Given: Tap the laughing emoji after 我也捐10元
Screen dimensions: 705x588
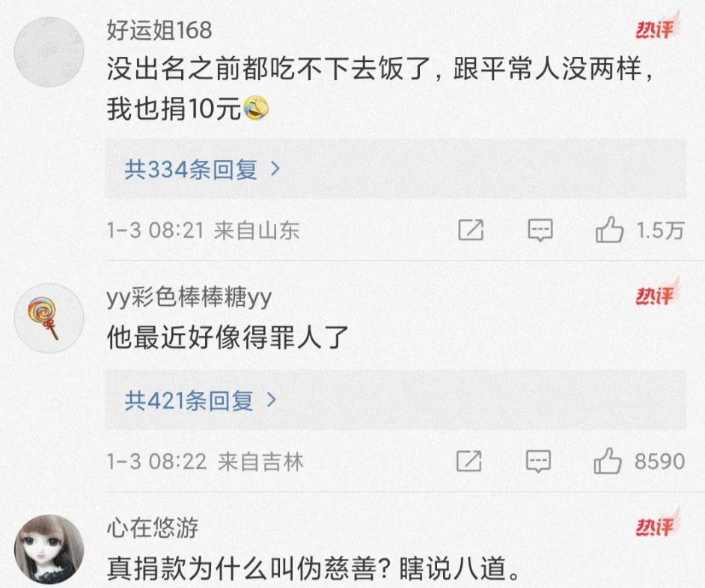Looking at the screenshot, I should click(256, 108).
